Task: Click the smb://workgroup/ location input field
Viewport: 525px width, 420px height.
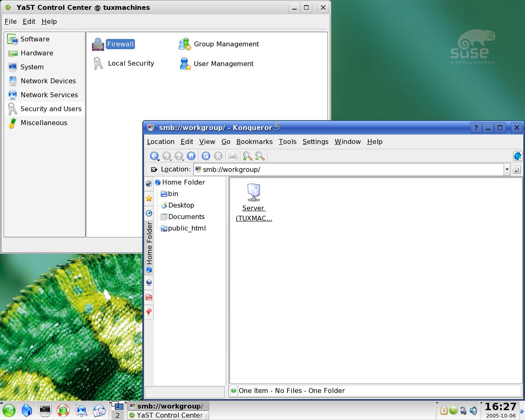Action: [x=349, y=169]
